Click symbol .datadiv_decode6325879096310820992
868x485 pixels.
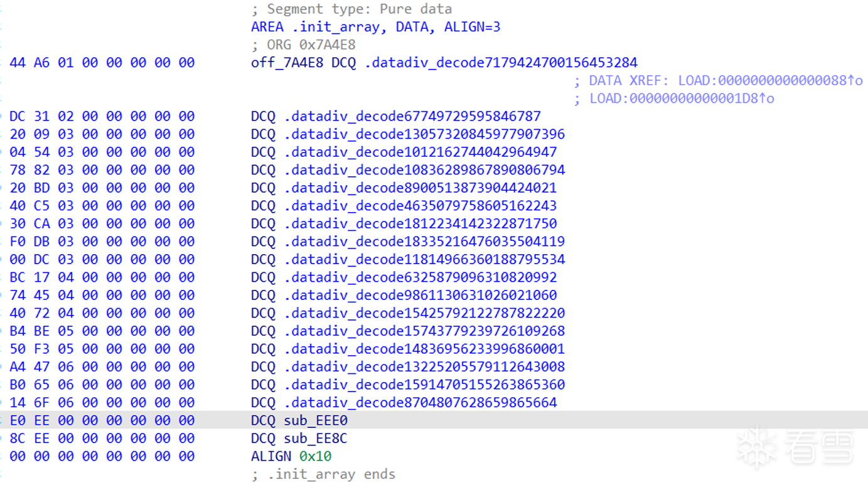tap(421, 277)
